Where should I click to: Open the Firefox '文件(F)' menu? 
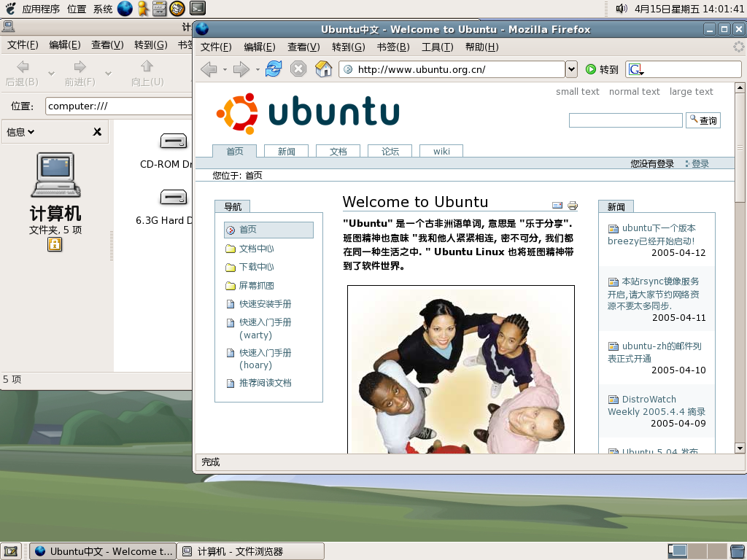click(216, 47)
